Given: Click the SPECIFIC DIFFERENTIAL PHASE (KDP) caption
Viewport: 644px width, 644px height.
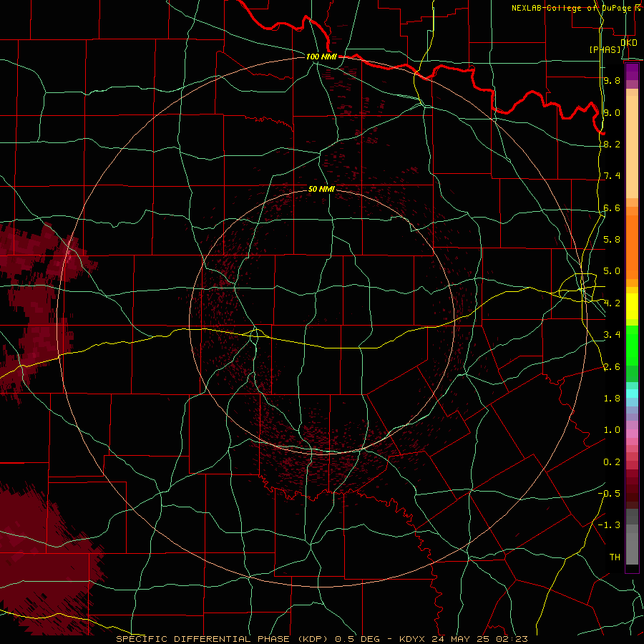Looking at the screenshot, I should pos(223,639).
